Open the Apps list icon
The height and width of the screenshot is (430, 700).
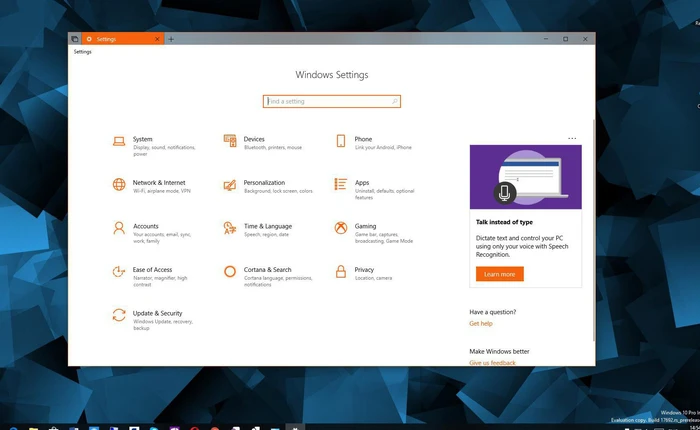point(341,184)
